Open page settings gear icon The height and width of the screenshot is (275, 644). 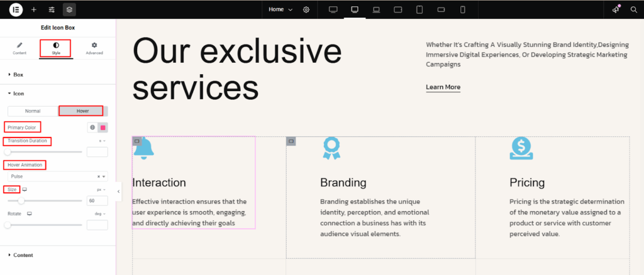(x=306, y=9)
